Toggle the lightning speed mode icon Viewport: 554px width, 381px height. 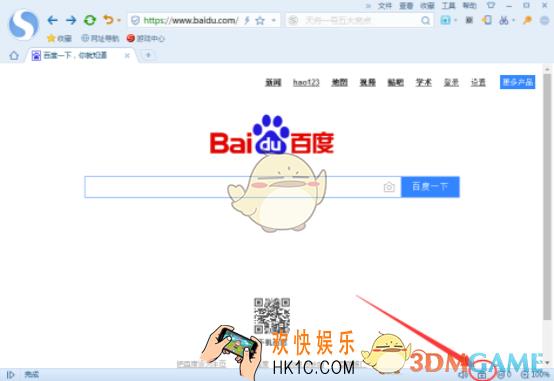247,20
